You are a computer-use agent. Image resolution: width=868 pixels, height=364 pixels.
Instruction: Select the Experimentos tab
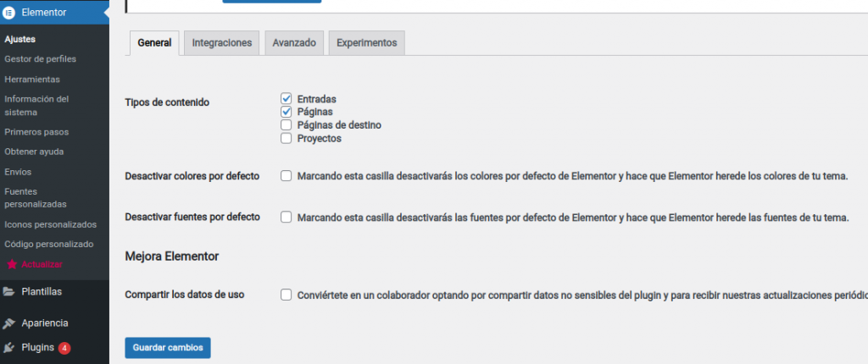[366, 43]
